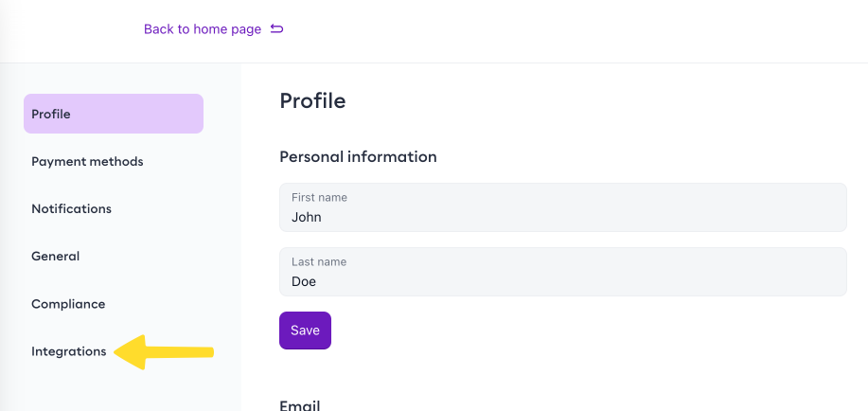
Task: Click the Doe text value
Action: point(304,281)
